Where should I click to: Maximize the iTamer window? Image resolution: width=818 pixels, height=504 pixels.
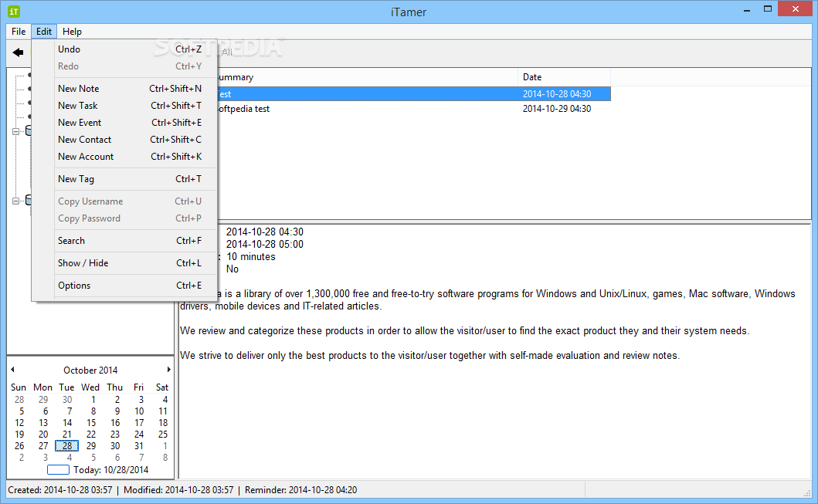[767, 8]
